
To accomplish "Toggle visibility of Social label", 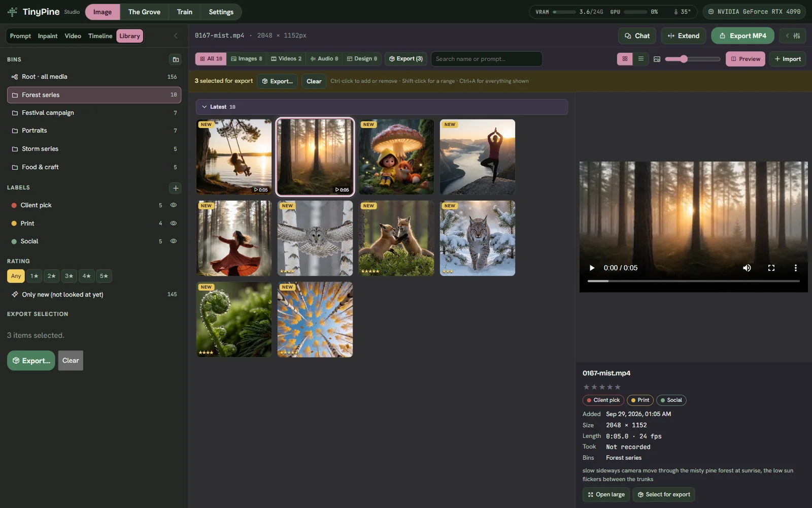I will (x=174, y=241).
